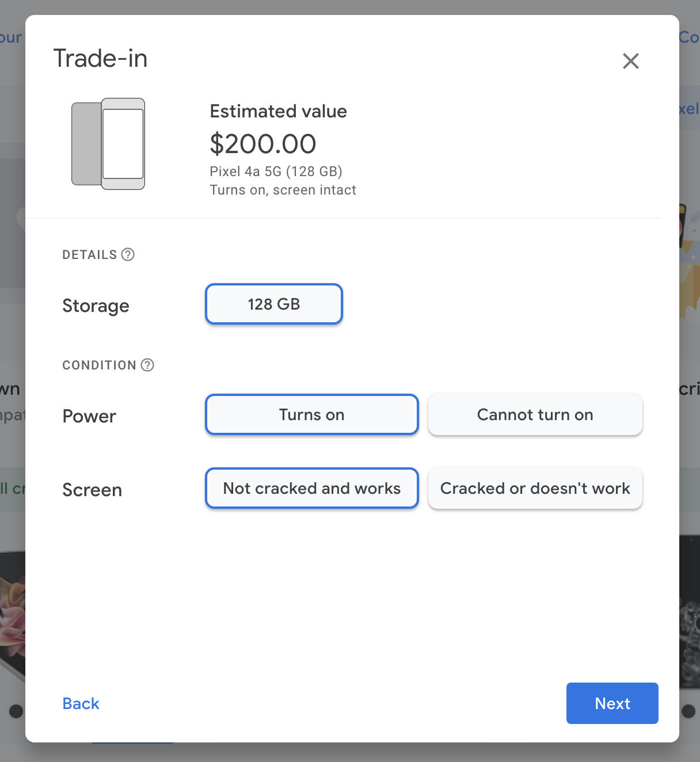This screenshot has width=700, height=762.
Task: Go Back to the previous step
Action: click(x=81, y=703)
